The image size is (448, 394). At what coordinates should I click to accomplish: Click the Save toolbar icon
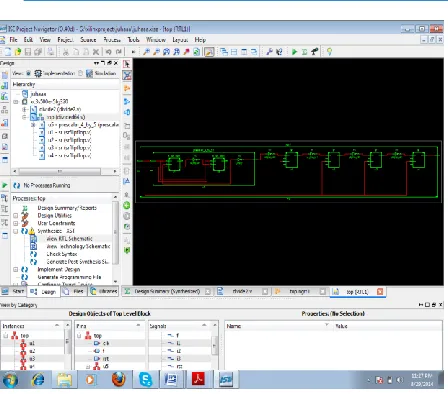point(28,52)
